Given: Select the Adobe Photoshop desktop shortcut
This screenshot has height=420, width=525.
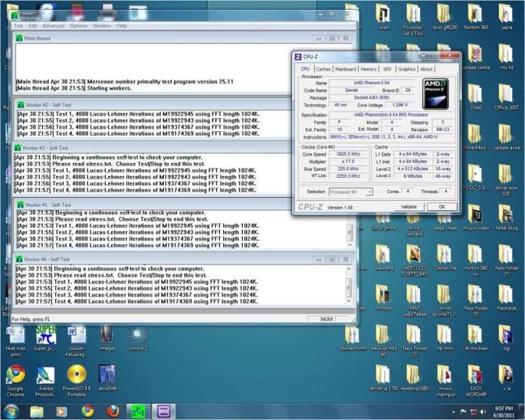Looking at the screenshot, I should pos(46,381).
